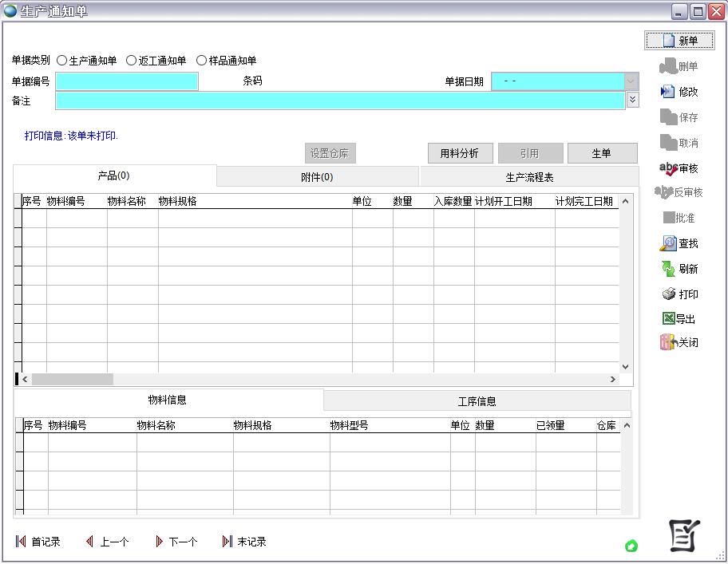Click the 关闭 (close) door icon
This screenshot has height=564, width=728.
(x=669, y=342)
